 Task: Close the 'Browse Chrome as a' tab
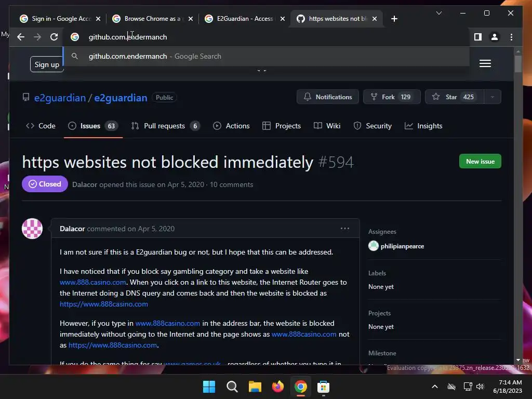[191, 19]
